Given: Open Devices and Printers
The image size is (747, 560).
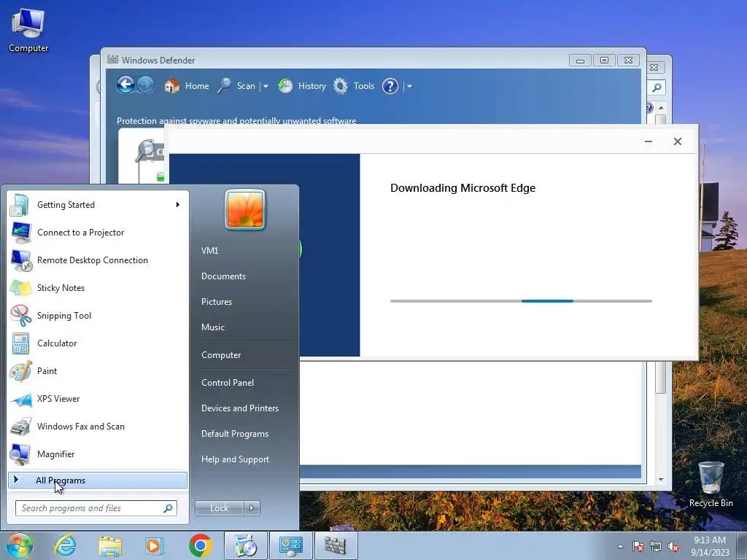Looking at the screenshot, I should coord(239,408).
